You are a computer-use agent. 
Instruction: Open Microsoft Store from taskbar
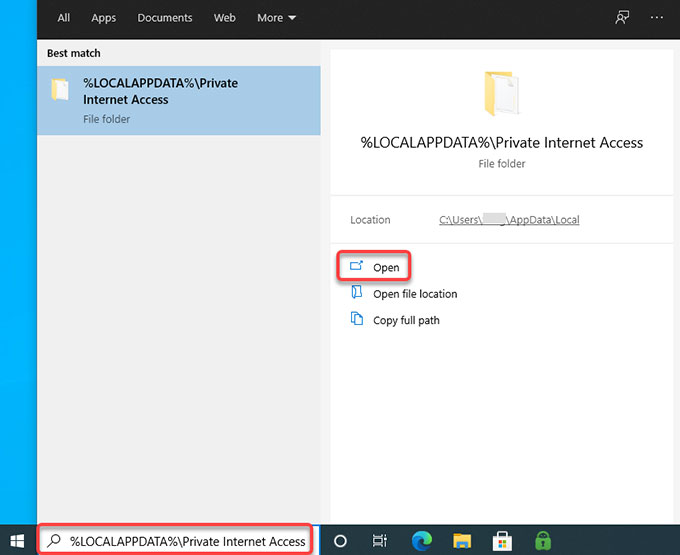[502, 541]
